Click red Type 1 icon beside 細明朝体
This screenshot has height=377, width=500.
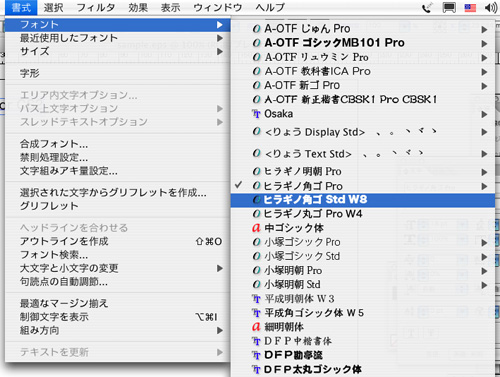pyautogui.click(x=256, y=327)
